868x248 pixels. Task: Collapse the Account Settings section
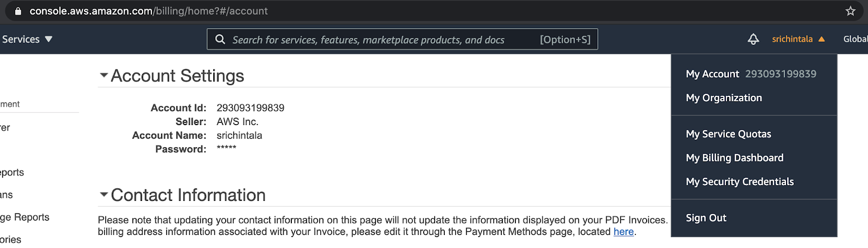[x=104, y=75]
